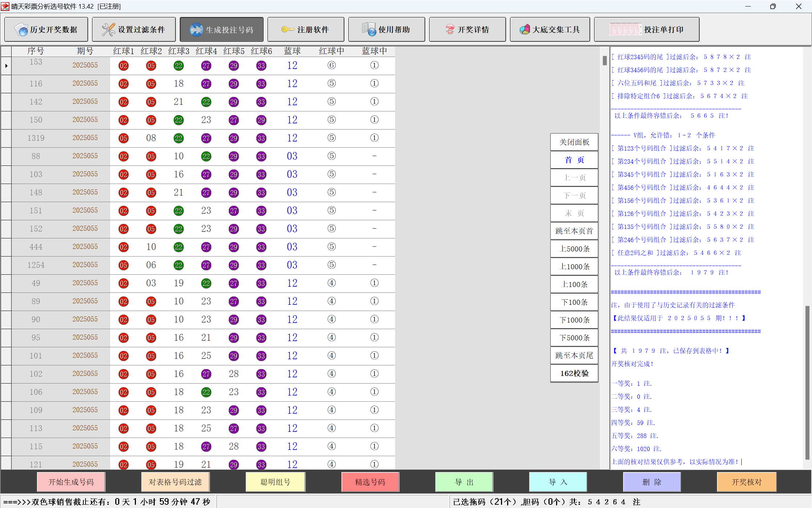Open 设置过滤条件 wrench icon button
Screen dimensions: 812x508
[x=108, y=30]
